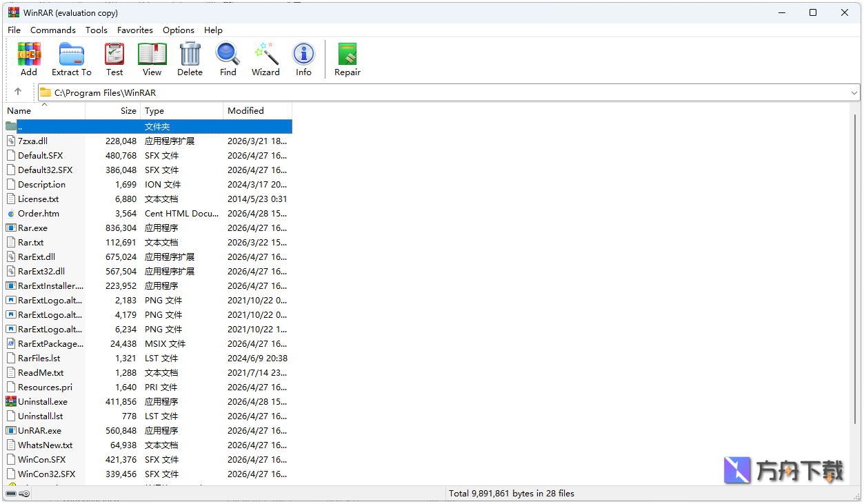Click the 7zxa.dll file icon
This screenshot has height=504, width=864.
[11, 141]
